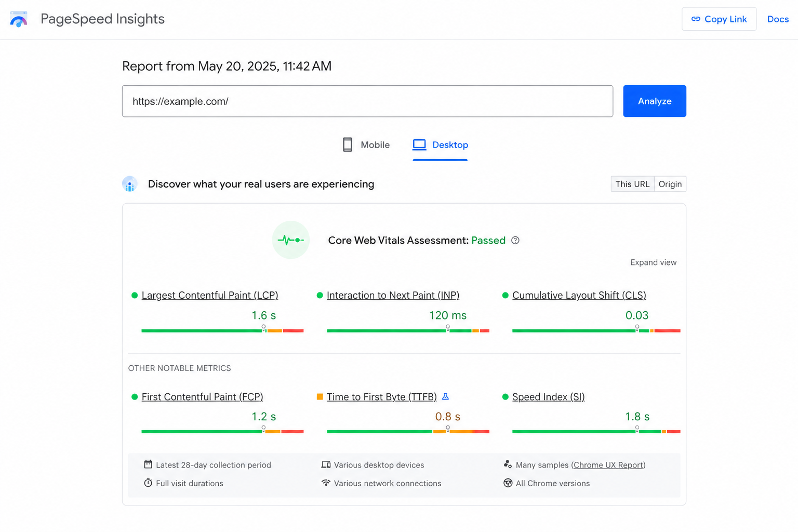798x532 pixels.
Task: Click the LCP distribution bar marker
Action: (264, 328)
